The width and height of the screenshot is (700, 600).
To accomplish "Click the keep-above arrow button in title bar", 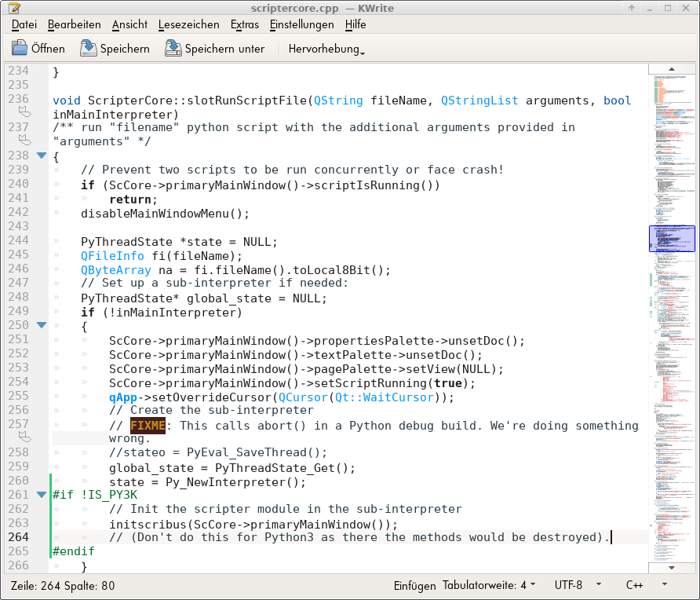I will pyautogui.click(x=631, y=8).
